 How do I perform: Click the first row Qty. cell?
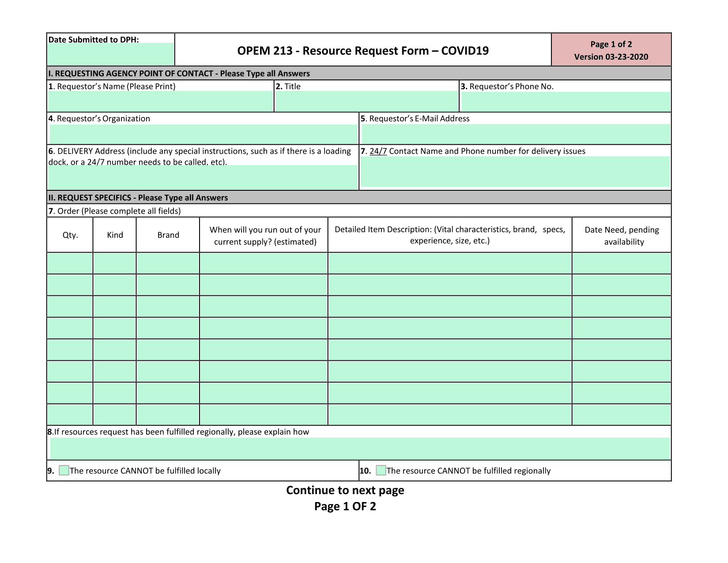[70, 263]
